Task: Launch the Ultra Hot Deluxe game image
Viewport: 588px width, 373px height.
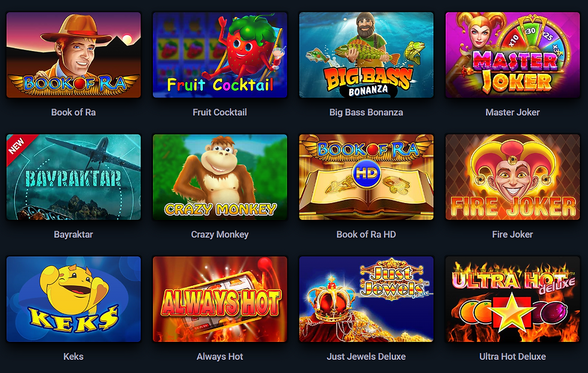Action: tap(512, 299)
